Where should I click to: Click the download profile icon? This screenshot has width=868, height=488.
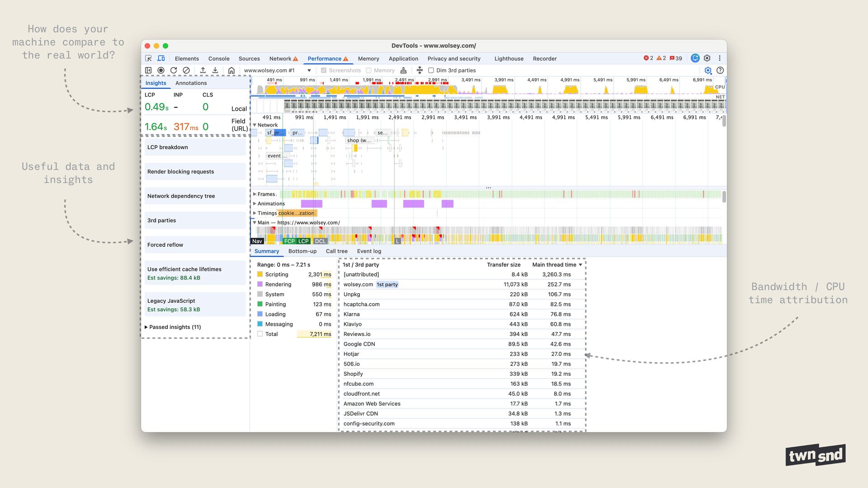pos(215,70)
